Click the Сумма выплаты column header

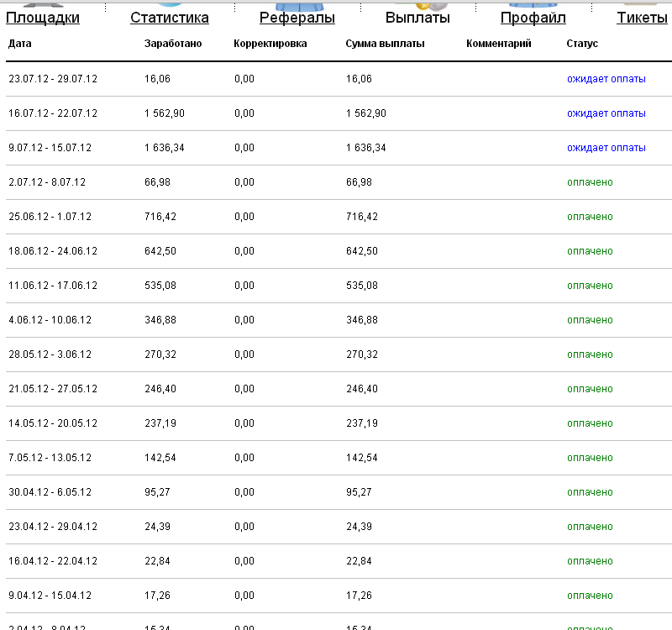click(385, 44)
